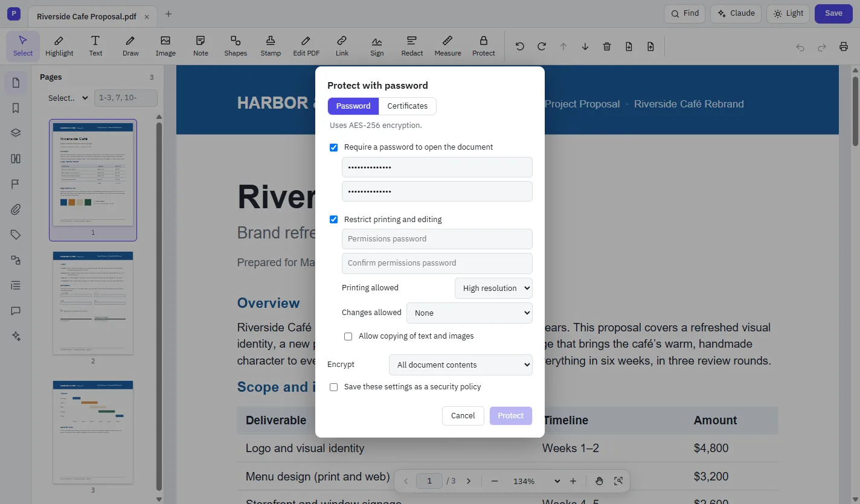Image resolution: width=860 pixels, height=504 pixels.
Task: Open the Bookmarks sidebar panel
Action: (x=16, y=108)
